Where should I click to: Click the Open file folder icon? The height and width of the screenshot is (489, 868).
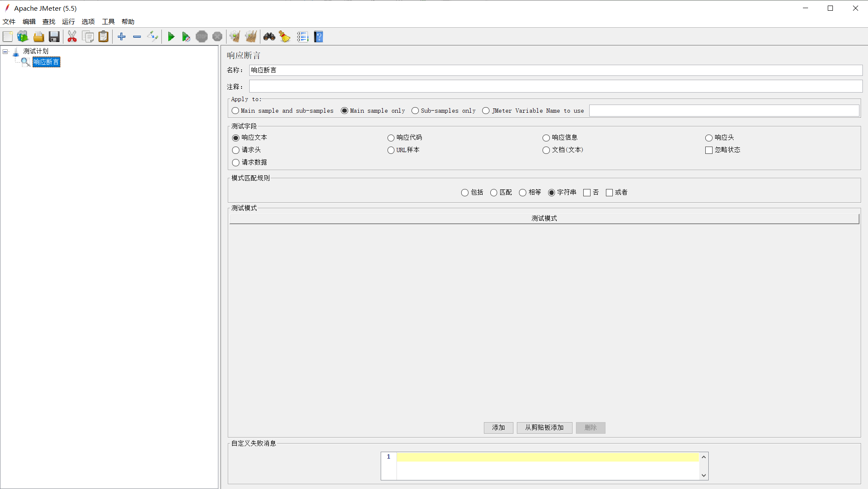coord(39,37)
